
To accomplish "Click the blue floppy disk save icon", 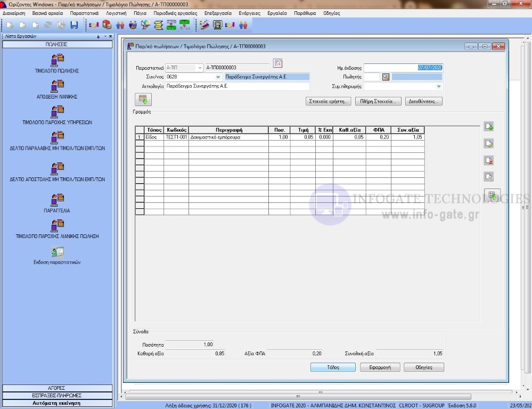I will (x=74, y=25).
